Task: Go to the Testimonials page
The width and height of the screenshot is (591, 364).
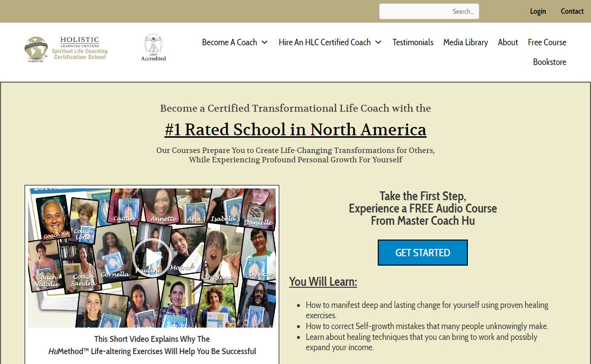Action: pos(413,42)
